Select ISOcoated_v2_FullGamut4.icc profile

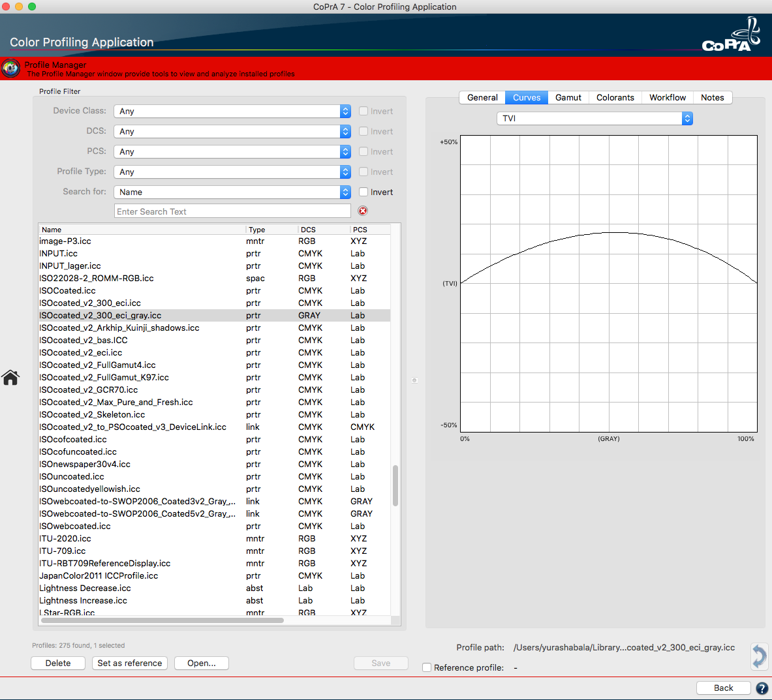click(215, 365)
